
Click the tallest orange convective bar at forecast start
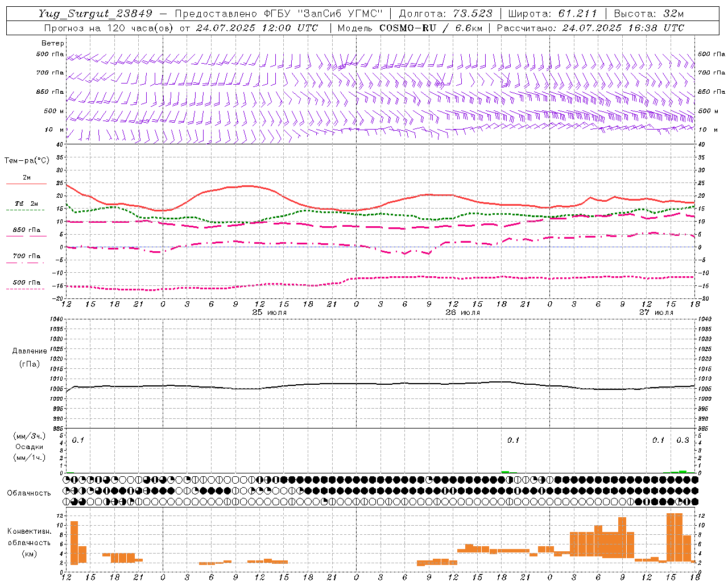(74, 542)
